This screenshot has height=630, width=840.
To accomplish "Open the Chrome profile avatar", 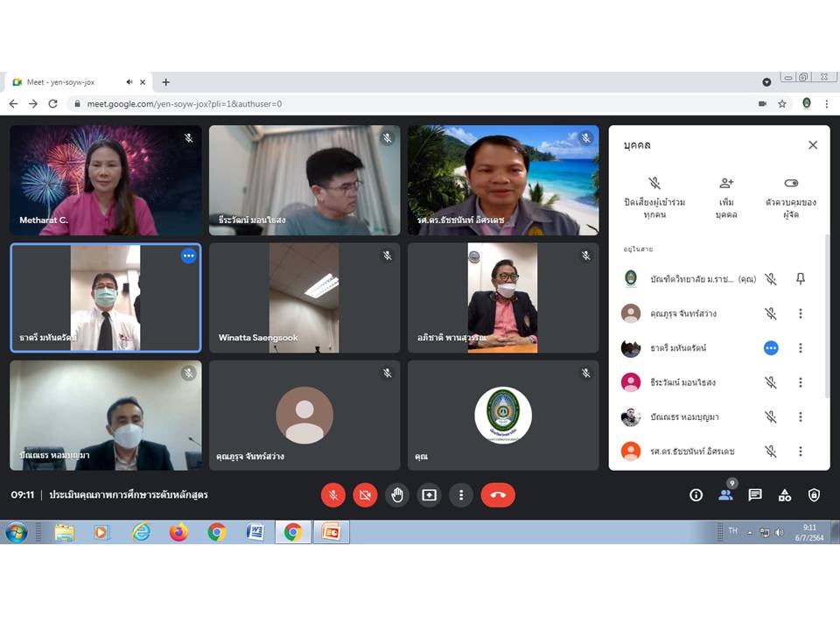I will [806, 103].
